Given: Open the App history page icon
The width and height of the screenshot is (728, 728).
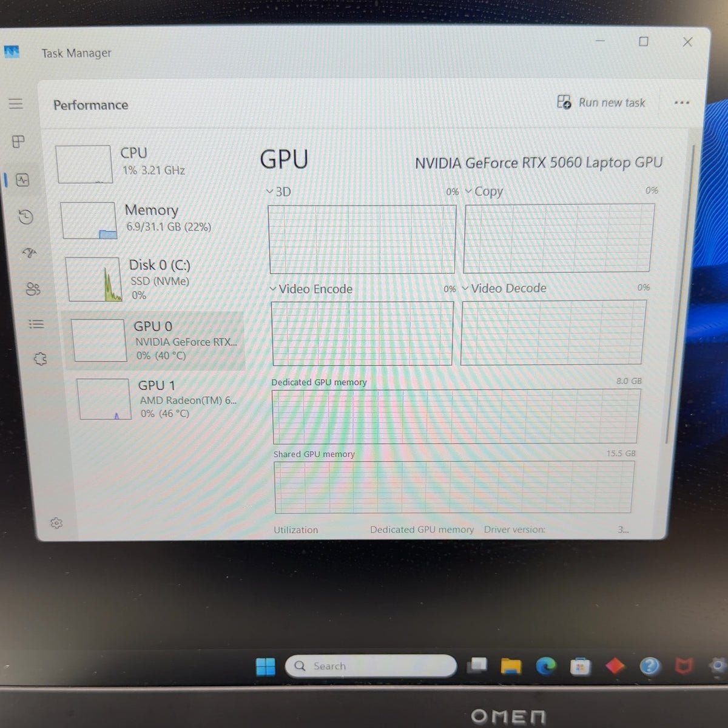Looking at the screenshot, I should point(25,217).
